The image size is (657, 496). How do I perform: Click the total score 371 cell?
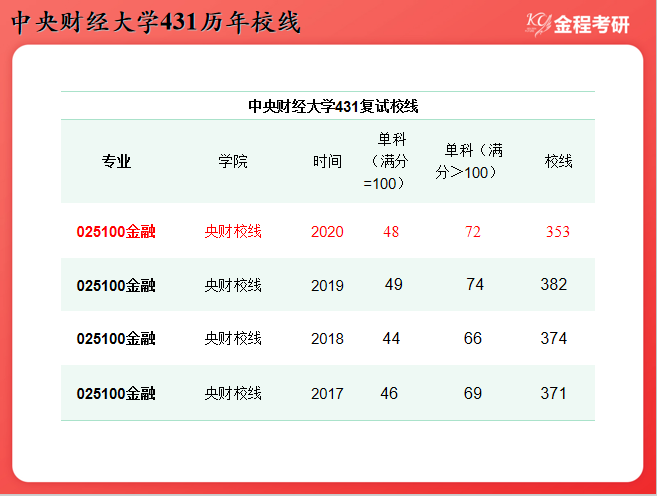coord(554,393)
